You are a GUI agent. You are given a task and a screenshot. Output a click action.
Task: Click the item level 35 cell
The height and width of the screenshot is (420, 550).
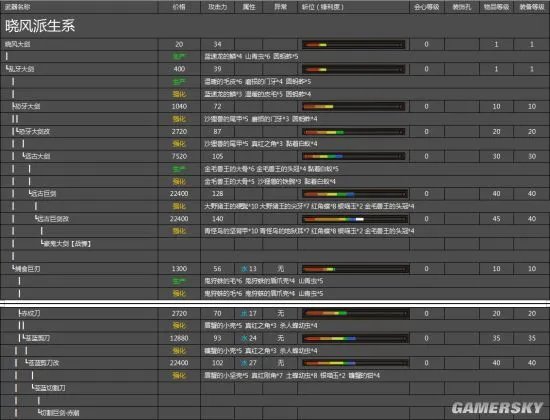(496, 338)
